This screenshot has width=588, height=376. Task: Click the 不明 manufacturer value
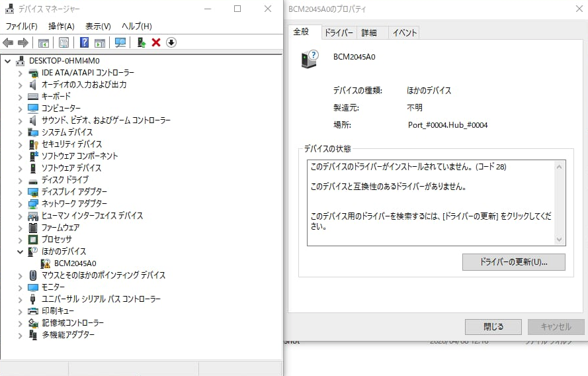[x=415, y=108]
